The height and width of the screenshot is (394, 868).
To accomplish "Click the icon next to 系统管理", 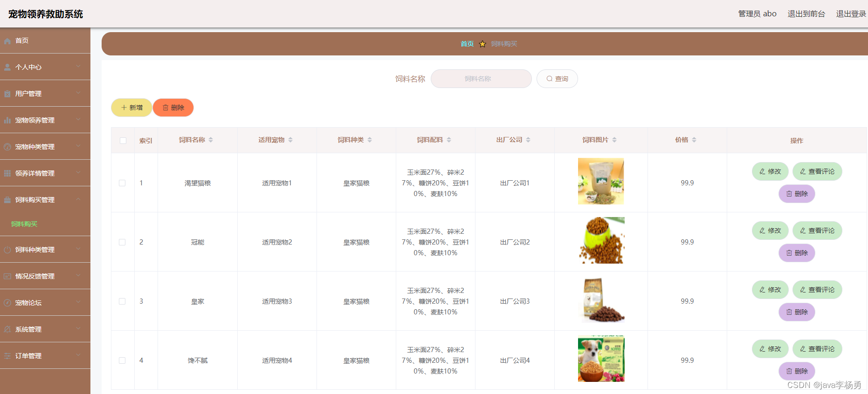I will [x=7, y=329].
